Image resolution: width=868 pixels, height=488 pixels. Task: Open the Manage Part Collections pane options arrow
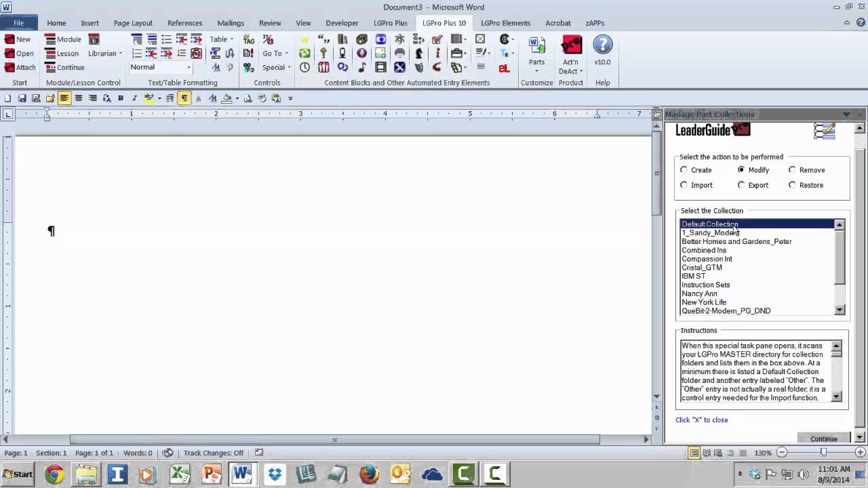(846, 115)
